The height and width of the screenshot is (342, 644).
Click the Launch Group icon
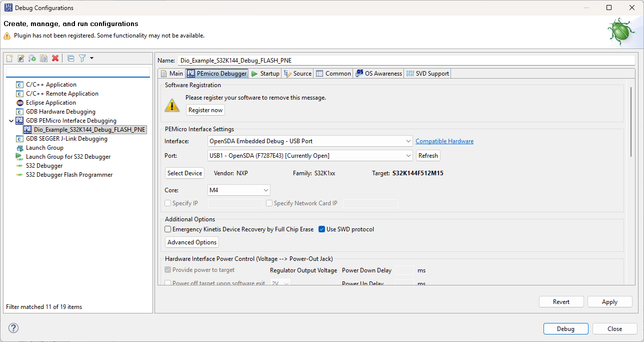(20, 148)
